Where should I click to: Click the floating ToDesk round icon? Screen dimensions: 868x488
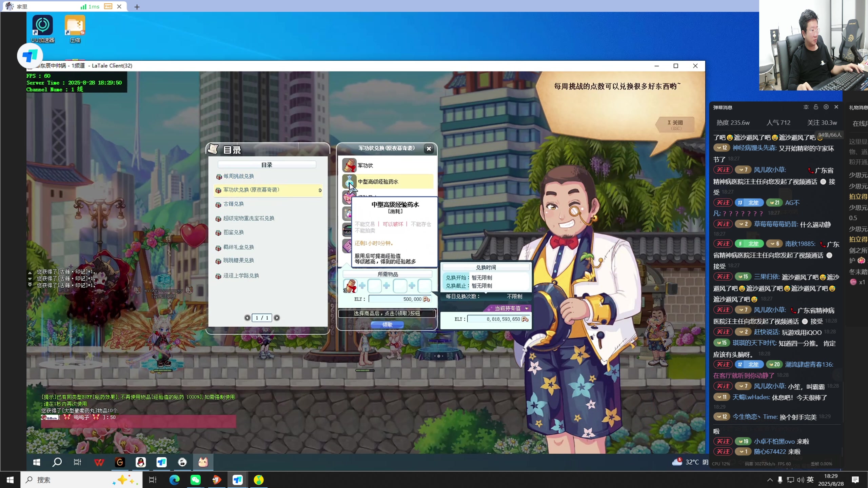click(x=30, y=56)
